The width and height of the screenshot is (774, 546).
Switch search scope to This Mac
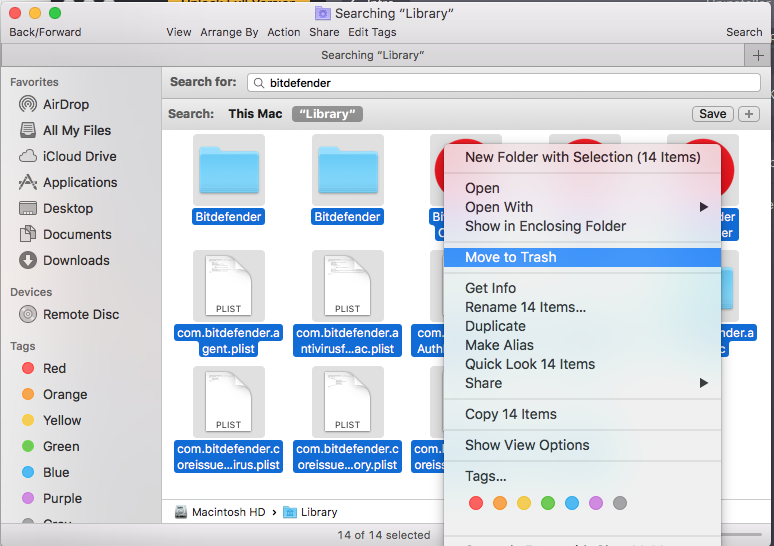[255, 114]
